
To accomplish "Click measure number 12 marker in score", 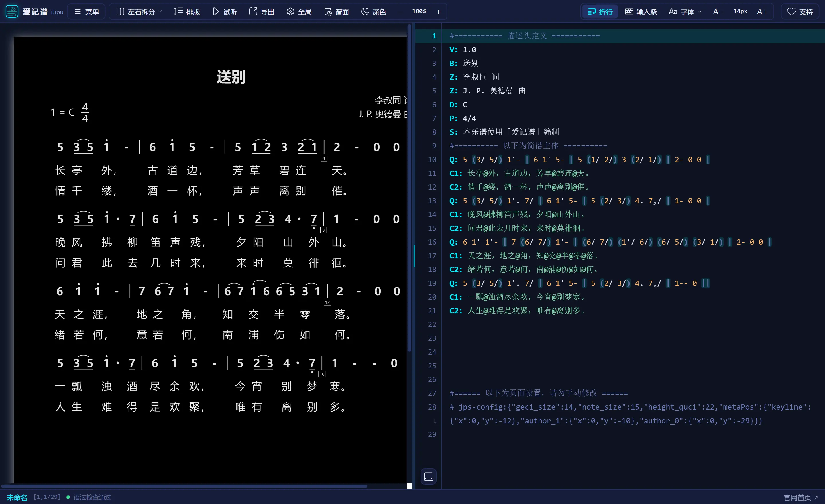I will [x=327, y=302].
